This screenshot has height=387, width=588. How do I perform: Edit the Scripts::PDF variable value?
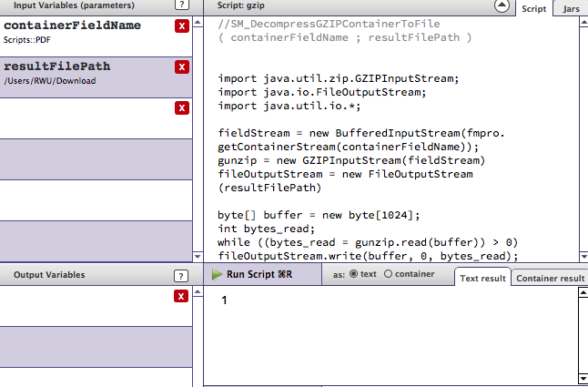[27, 40]
